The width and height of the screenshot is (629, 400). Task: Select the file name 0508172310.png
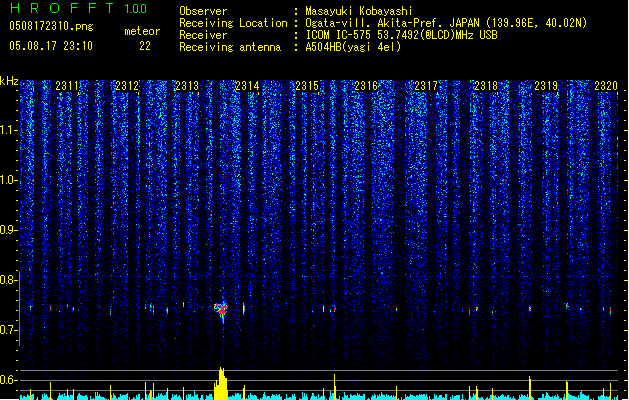click(51, 26)
